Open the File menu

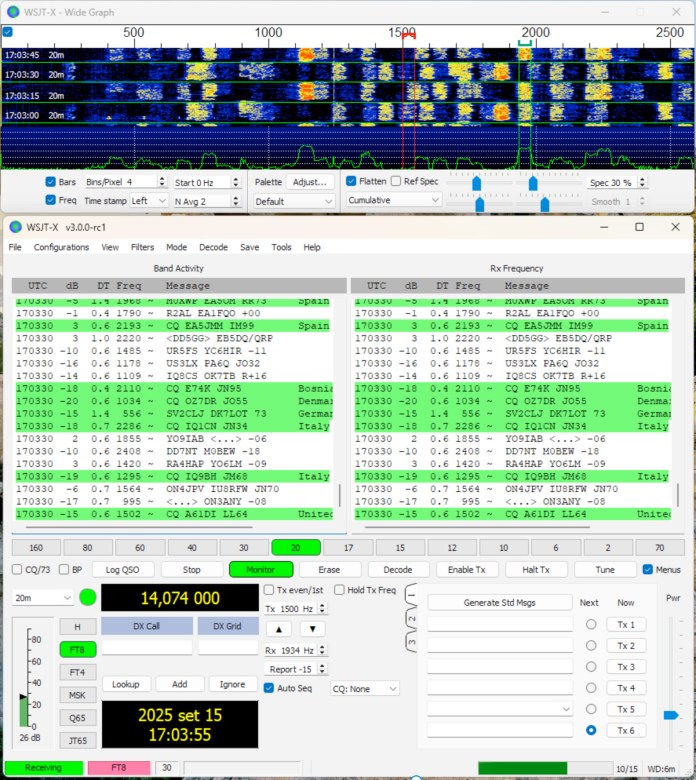click(x=15, y=247)
